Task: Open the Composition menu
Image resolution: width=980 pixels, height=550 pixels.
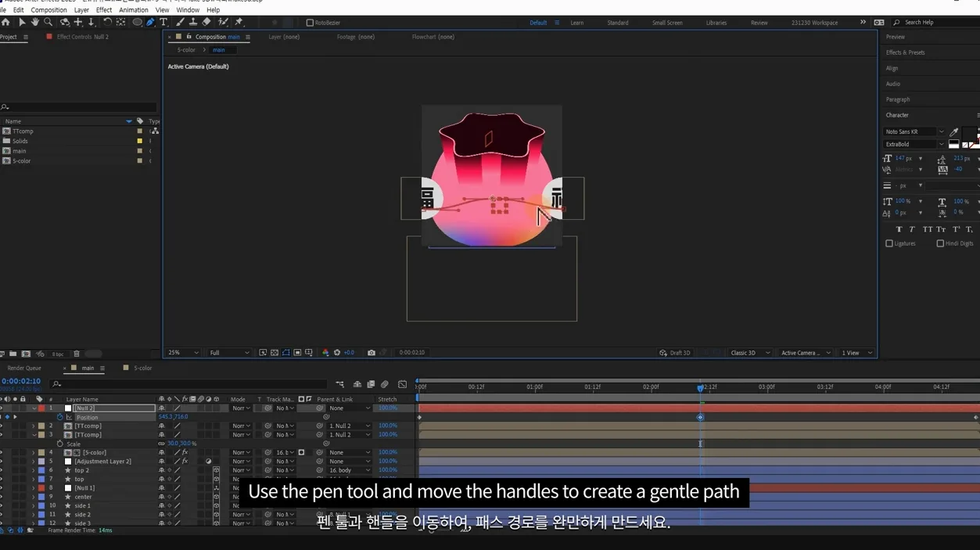Action: [48, 10]
